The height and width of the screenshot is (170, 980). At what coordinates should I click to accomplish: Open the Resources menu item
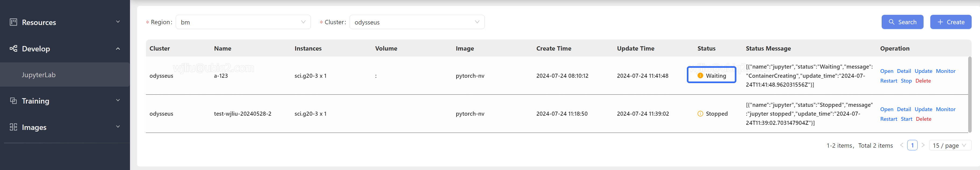(65, 22)
